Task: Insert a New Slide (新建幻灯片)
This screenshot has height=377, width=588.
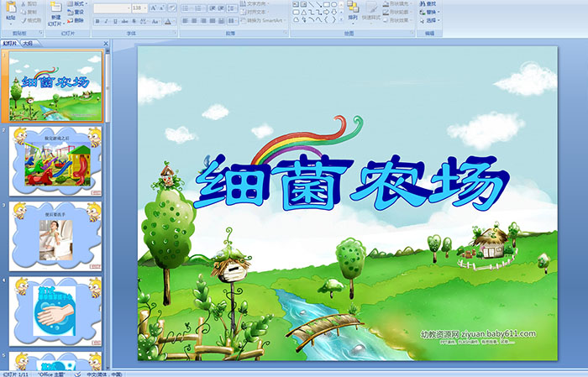Action: (55, 14)
